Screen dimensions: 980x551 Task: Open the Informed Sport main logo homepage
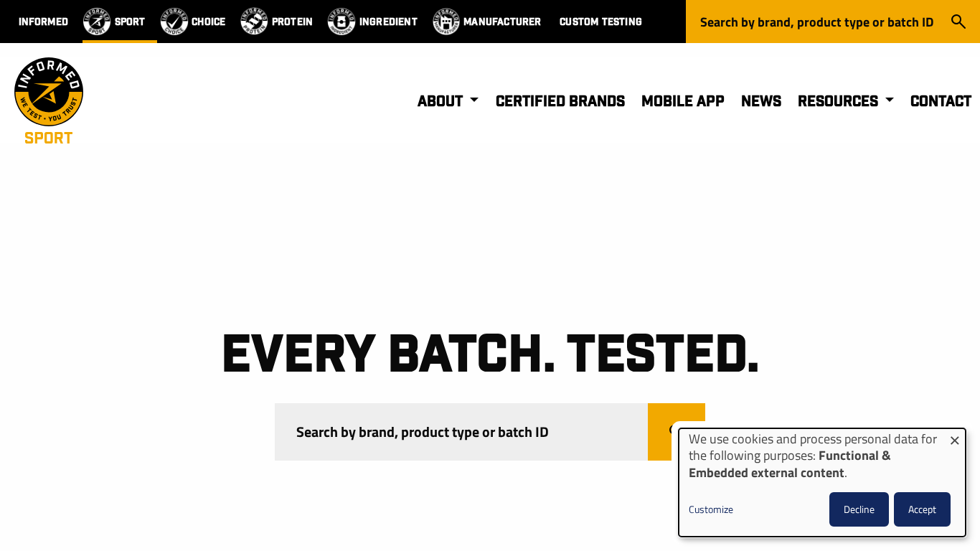click(49, 101)
